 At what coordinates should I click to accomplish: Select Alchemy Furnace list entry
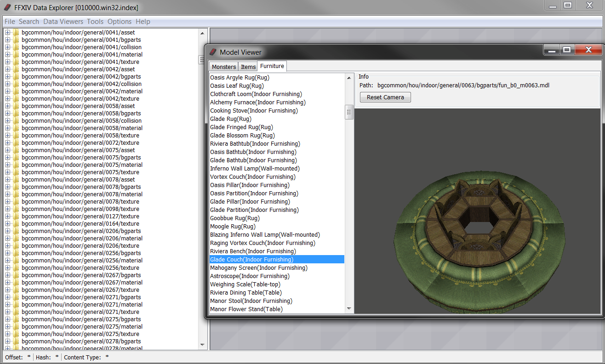(x=277, y=102)
